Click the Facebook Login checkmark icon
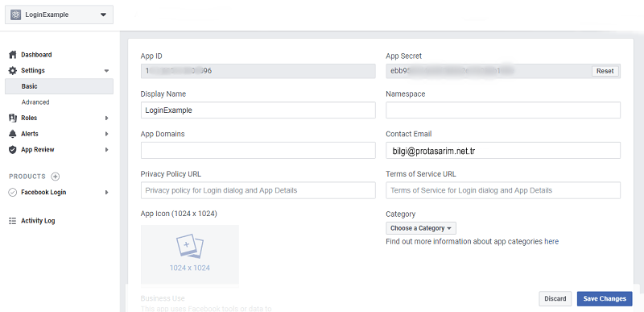 coord(13,193)
